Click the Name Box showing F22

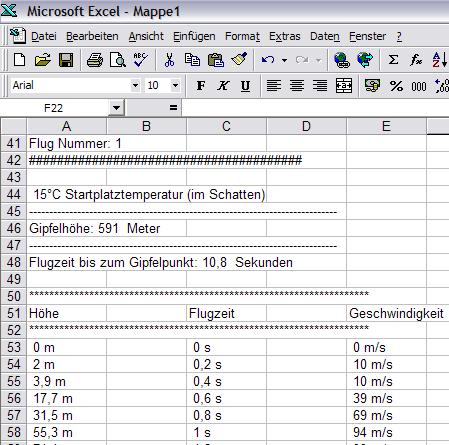(53, 108)
